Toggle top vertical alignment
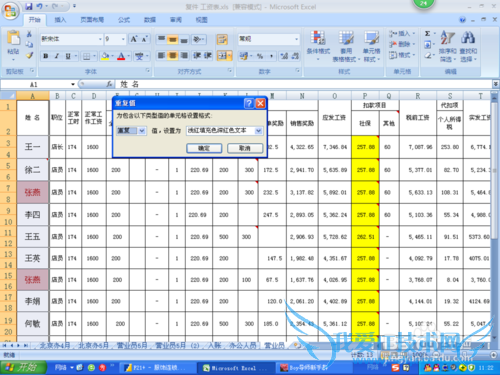Viewport: 500px width, 375px height. coord(162,39)
